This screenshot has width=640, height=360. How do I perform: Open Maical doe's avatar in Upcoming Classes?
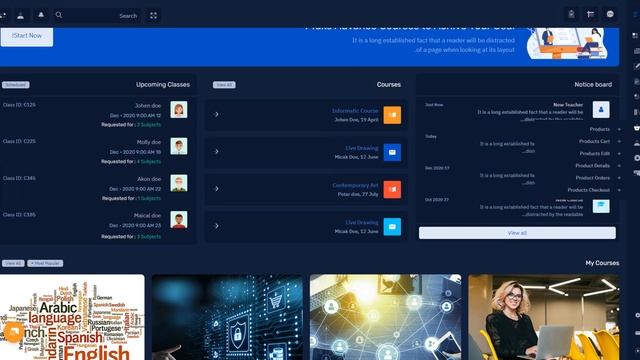[x=179, y=220]
